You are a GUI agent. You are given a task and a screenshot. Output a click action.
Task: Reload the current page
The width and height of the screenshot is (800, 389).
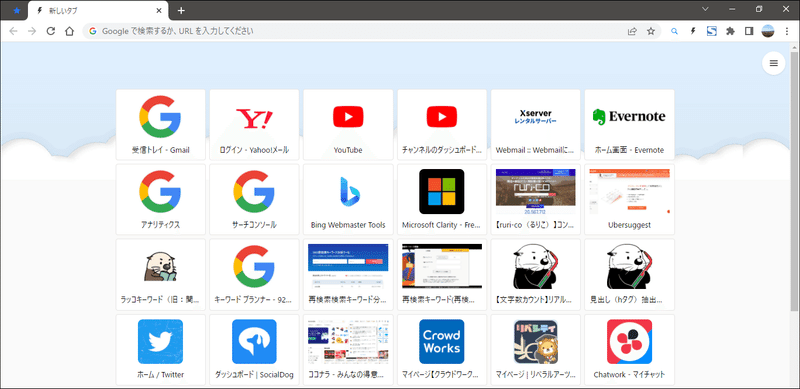51,31
